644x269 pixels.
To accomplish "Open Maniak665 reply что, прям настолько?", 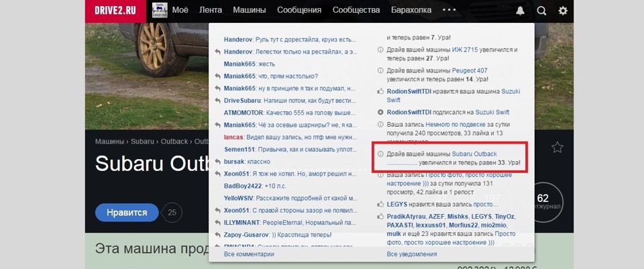I will click(x=271, y=76).
